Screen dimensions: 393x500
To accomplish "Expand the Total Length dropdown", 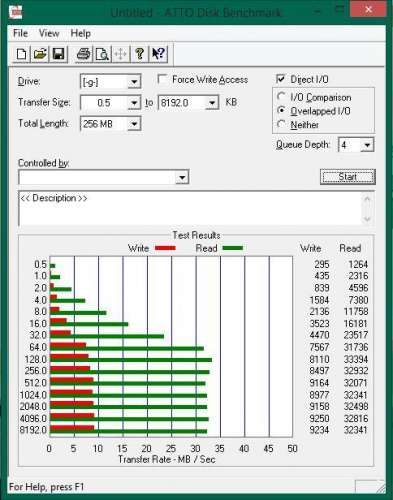I will pos(134,124).
